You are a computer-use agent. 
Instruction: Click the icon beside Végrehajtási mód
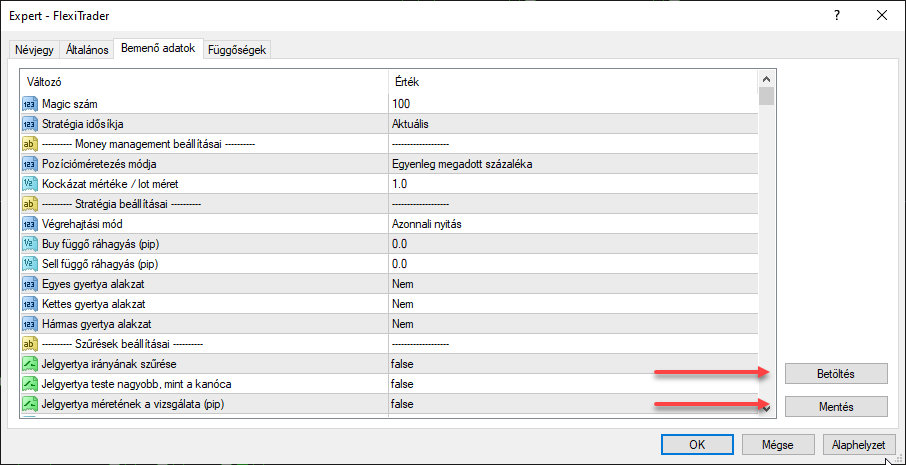[29, 224]
